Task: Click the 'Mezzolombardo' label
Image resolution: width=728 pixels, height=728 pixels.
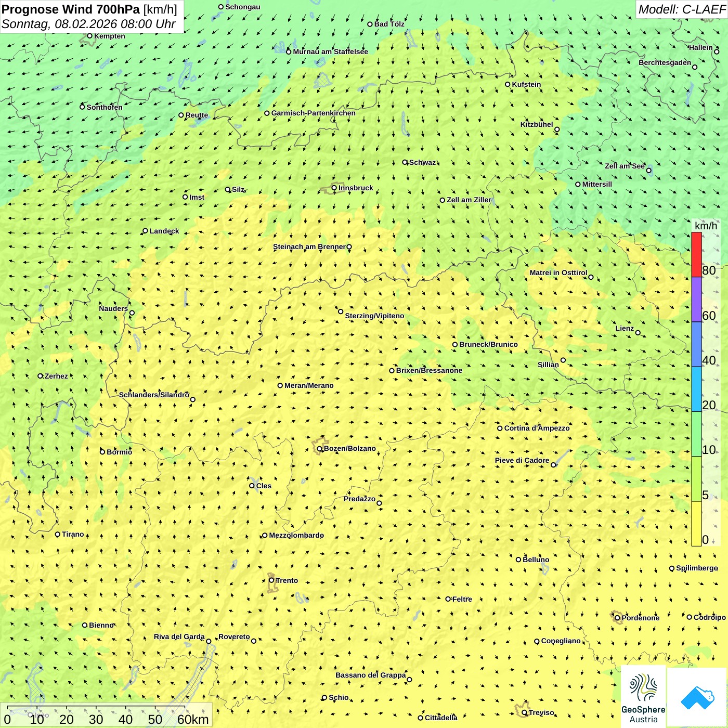Action: 296,535
